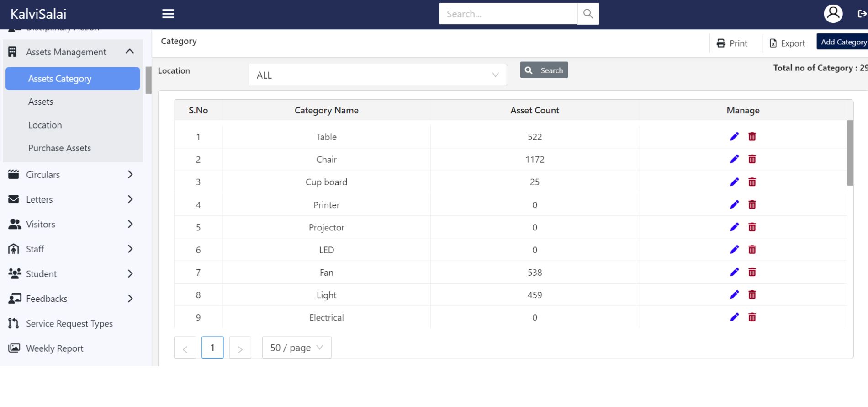Delete the LED category

pyautogui.click(x=752, y=249)
